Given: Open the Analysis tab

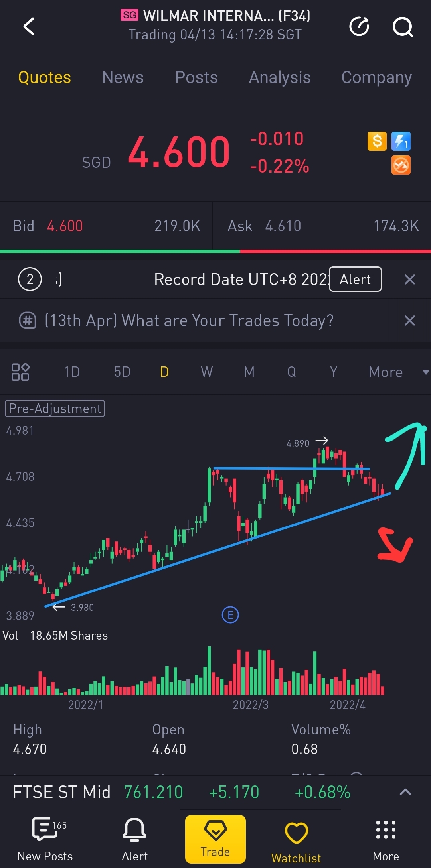Looking at the screenshot, I should [x=279, y=77].
